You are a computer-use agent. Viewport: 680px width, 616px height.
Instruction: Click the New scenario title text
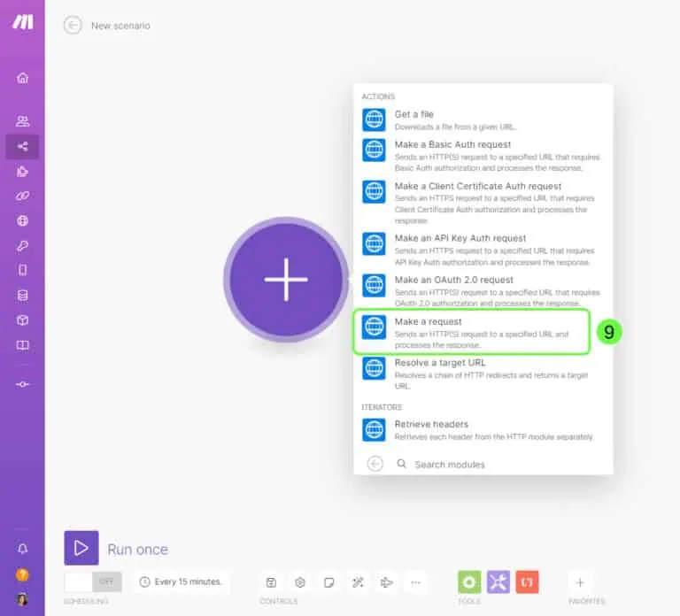tap(120, 26)
